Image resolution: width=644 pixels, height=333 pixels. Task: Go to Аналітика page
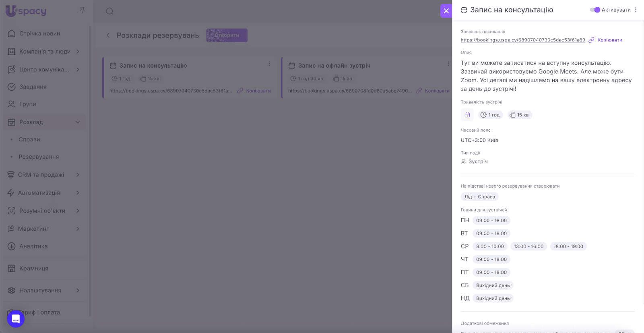click(x=33, y=246)
